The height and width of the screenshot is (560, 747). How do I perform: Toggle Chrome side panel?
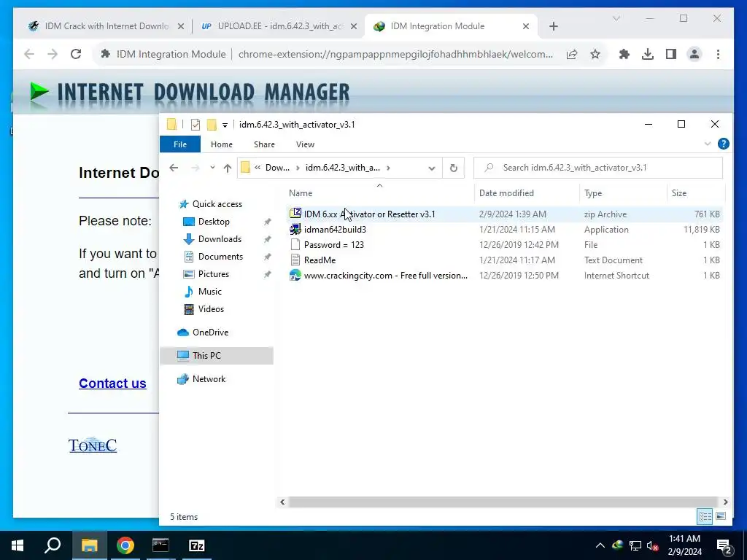point(671,54)
